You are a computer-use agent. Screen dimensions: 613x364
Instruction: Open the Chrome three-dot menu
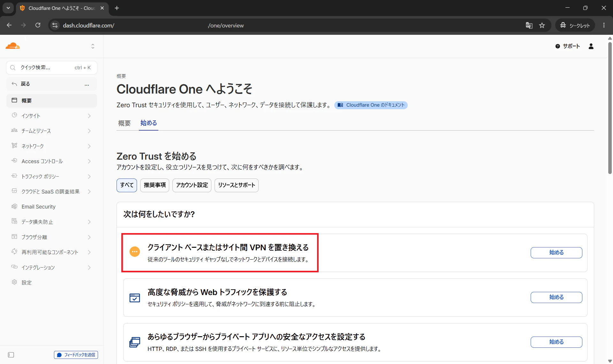tap(604, 25)
